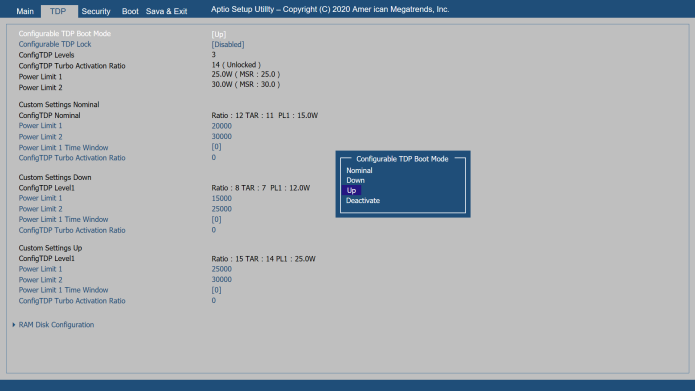Select Power Limit 2 under Custom Settings Up
The width and height of the screenshot is (695, 391).
pos(40,280)
